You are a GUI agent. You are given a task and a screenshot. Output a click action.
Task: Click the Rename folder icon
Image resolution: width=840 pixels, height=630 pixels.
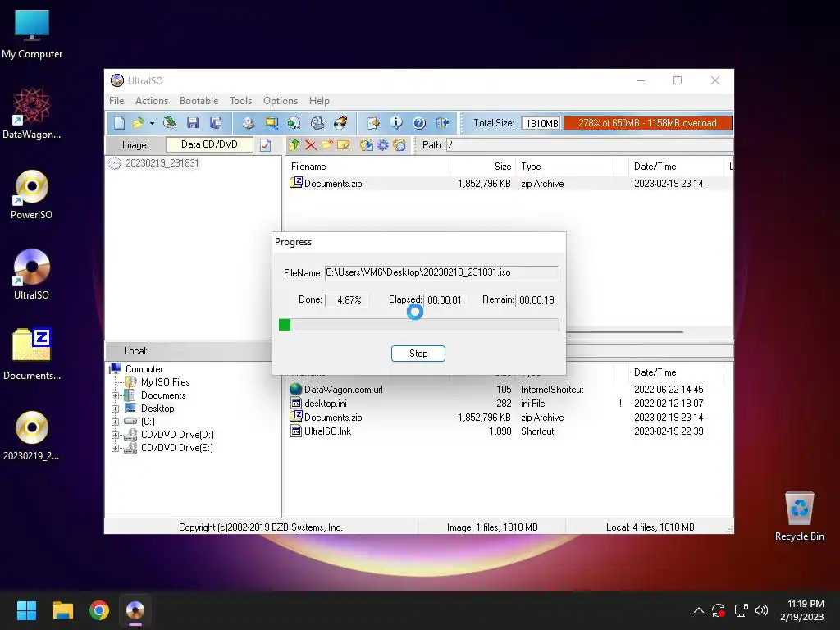click(344, 144)
